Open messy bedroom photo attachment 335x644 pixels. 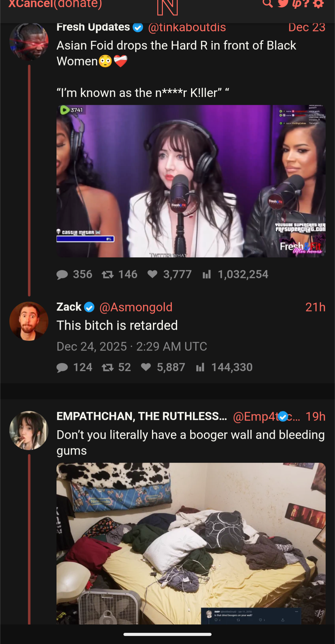tap(191, 544)
